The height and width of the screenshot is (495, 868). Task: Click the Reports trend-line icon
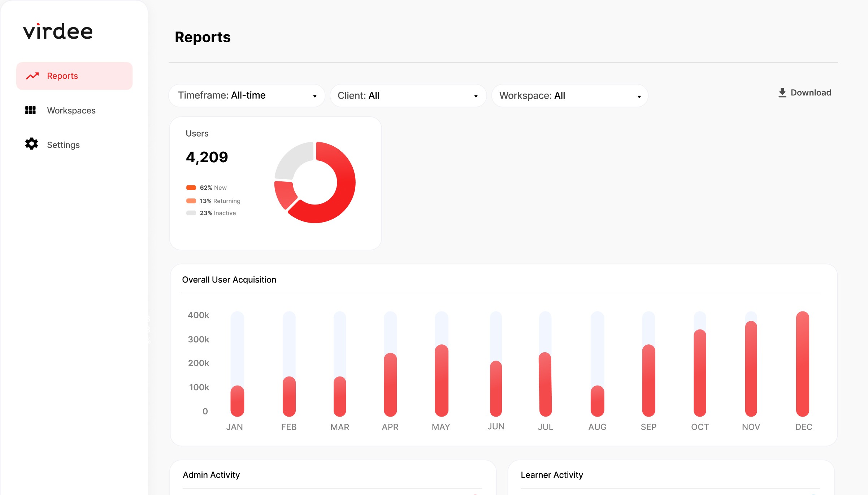click(x=32, y=76)
